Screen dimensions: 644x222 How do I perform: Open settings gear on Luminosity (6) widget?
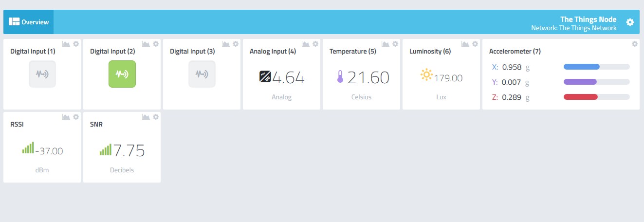[475, 44]
